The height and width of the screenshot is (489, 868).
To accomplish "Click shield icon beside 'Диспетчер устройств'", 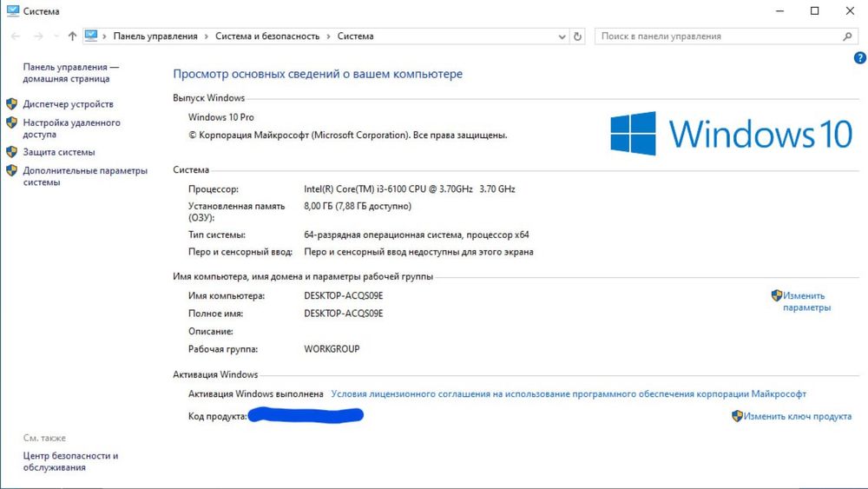I will pyautogui.click(x=11, y=104).
